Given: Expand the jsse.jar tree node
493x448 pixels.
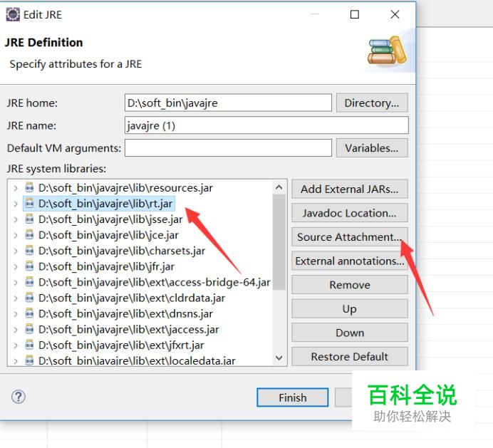Looking at the screenshot, I should (x=16, y=219).
